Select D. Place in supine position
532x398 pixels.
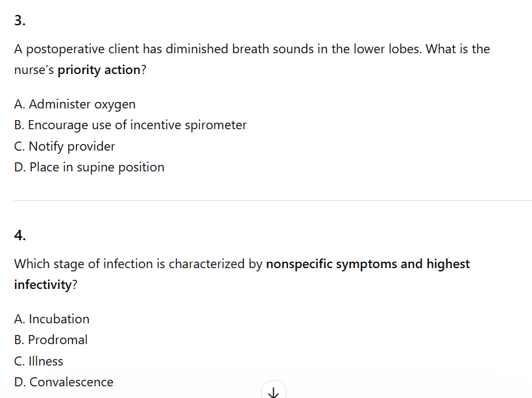coord(89,167)
